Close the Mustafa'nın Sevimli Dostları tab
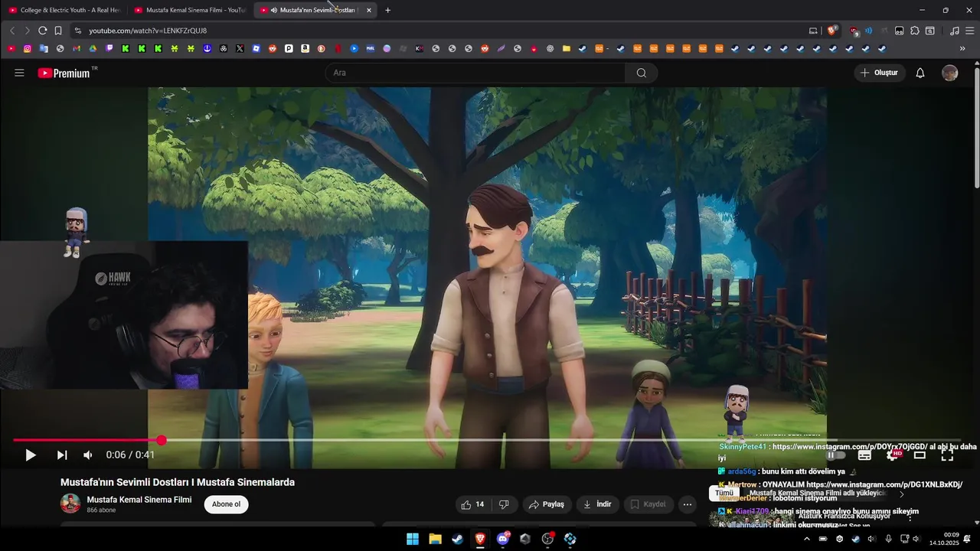The height and width of the screenshot is (551, 980). [369, 10]
